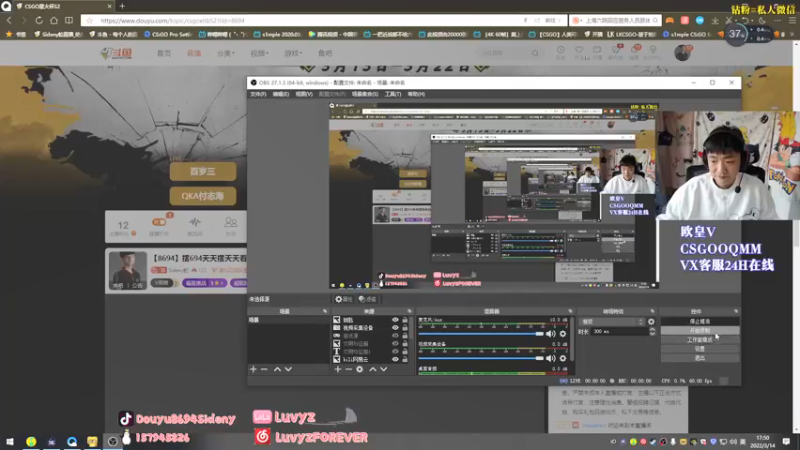
Task: Click the Stop Streaming button in OBS Controls
Action: (x=699, y=321)
